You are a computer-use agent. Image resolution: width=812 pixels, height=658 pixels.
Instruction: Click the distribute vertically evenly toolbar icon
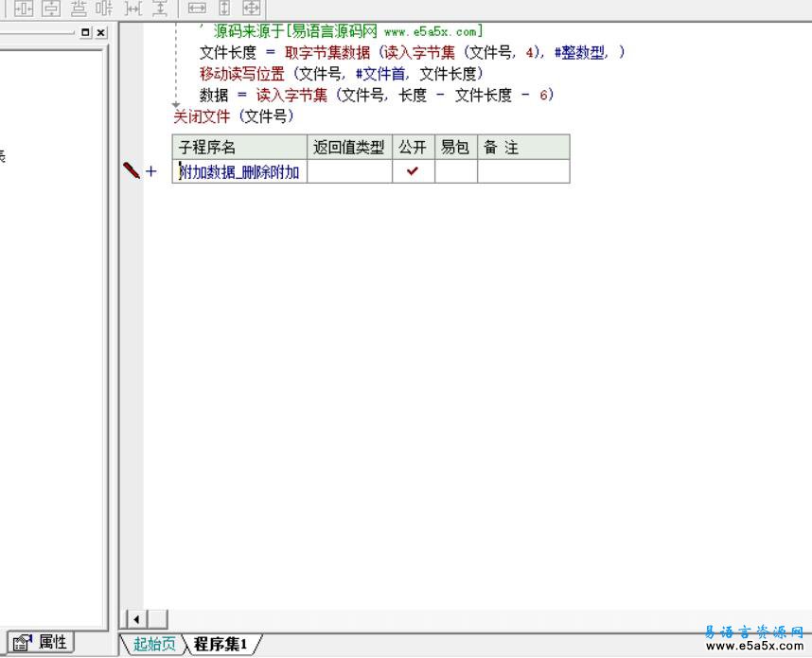[79, 9]
